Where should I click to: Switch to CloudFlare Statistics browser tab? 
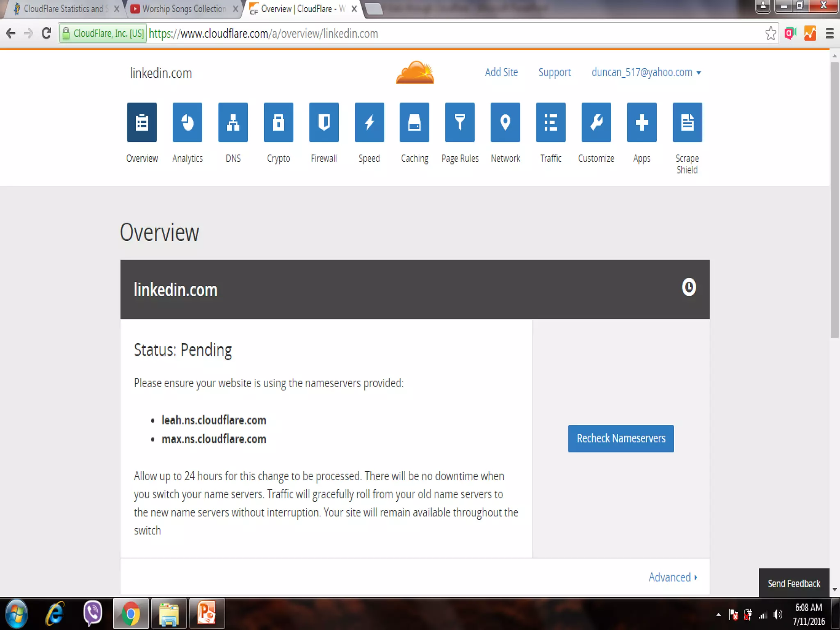tap(64, 9)
